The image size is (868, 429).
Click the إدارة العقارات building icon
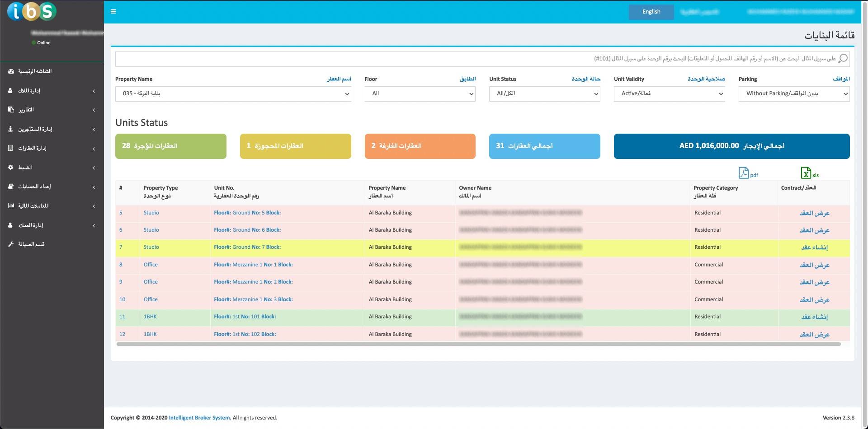click(10, 148)
